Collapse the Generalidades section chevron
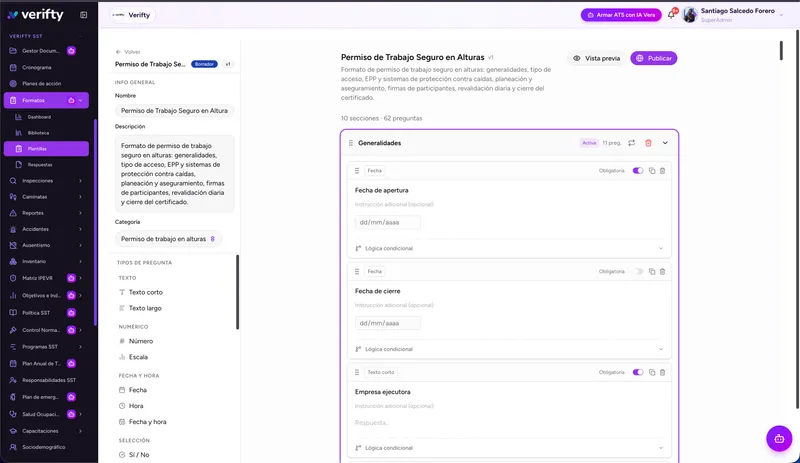The height and width of the screenshot is (463, 800). point(665,143)
